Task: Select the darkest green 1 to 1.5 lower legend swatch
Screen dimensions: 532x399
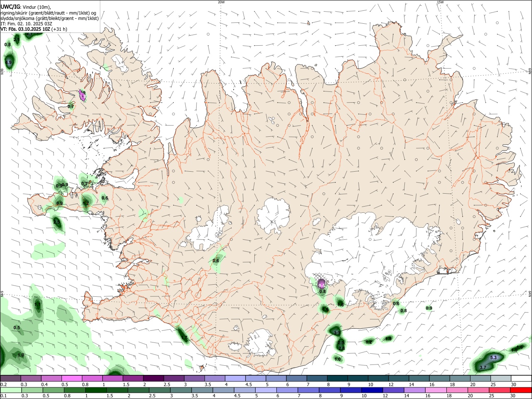Action: [96, 390]
